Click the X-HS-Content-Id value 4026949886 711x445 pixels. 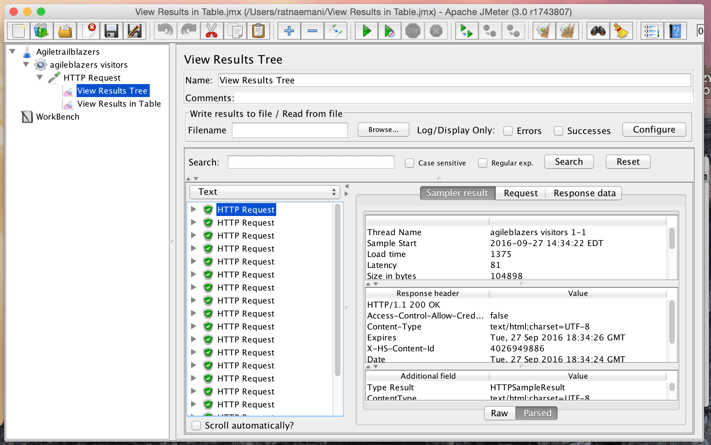click(x=517, y=348)
